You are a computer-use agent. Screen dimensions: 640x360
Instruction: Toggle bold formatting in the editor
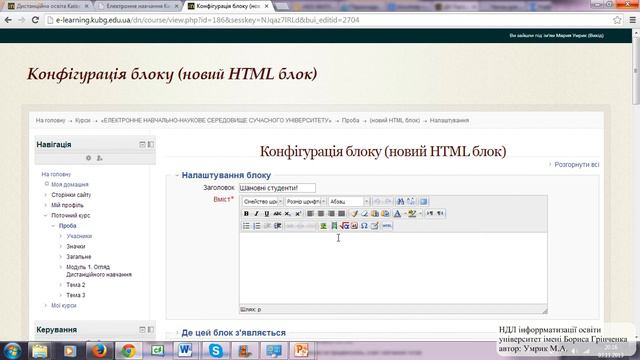coord(246,213)
